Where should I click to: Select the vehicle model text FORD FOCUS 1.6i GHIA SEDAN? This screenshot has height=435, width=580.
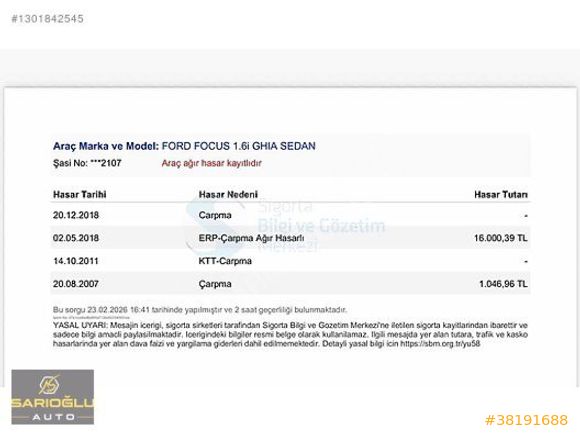[x=239, y=146]
